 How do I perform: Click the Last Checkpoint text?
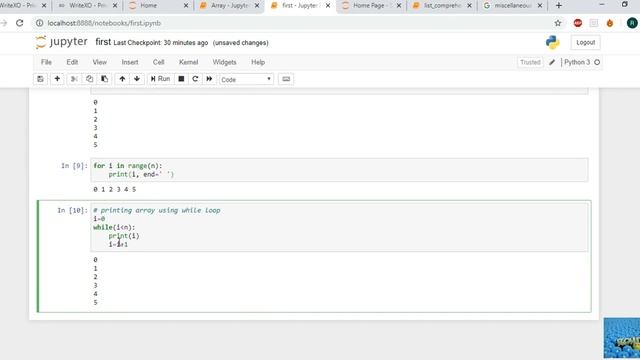[161, 43]
